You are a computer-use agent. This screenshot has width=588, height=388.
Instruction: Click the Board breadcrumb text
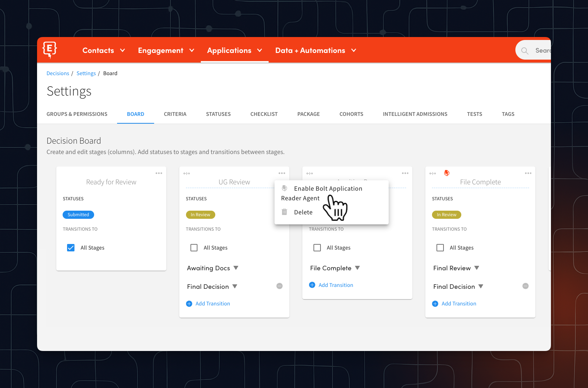click(110, 73)
